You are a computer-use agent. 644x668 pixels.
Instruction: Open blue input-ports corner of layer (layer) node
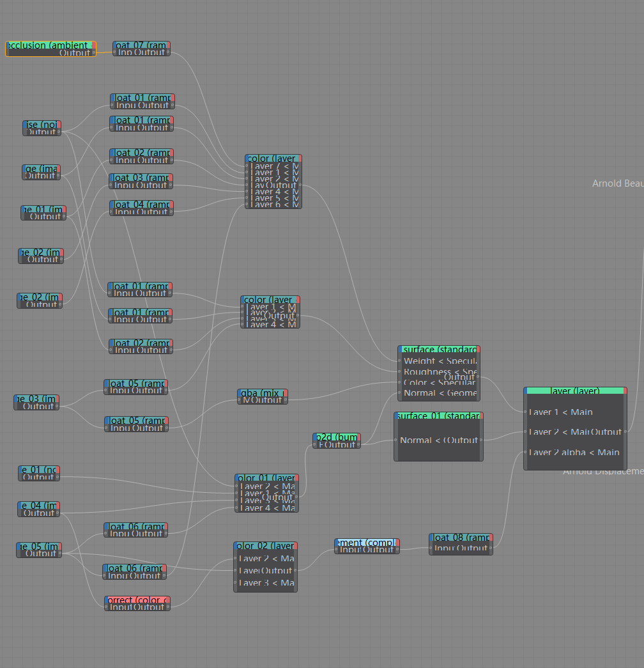(526, 391)
